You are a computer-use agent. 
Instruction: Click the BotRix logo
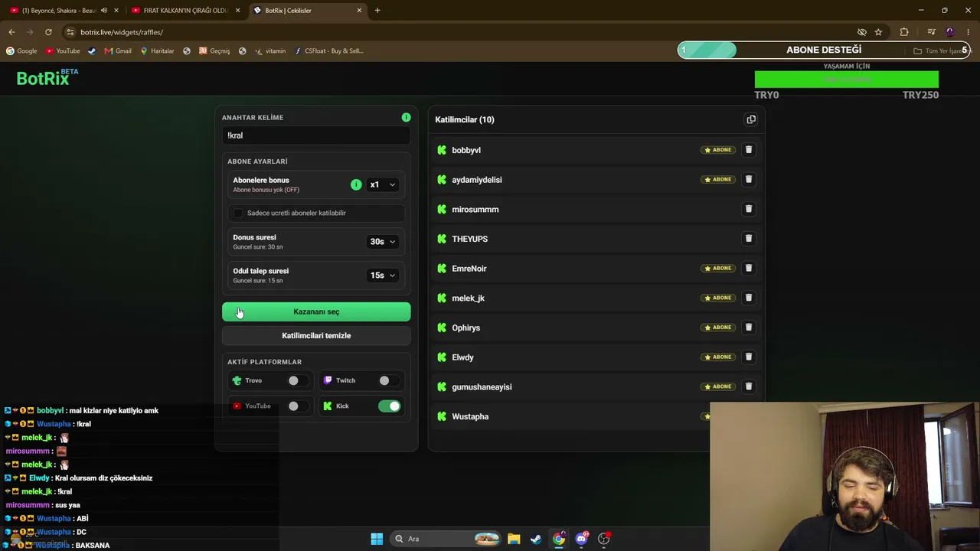(x=47, y=77)
